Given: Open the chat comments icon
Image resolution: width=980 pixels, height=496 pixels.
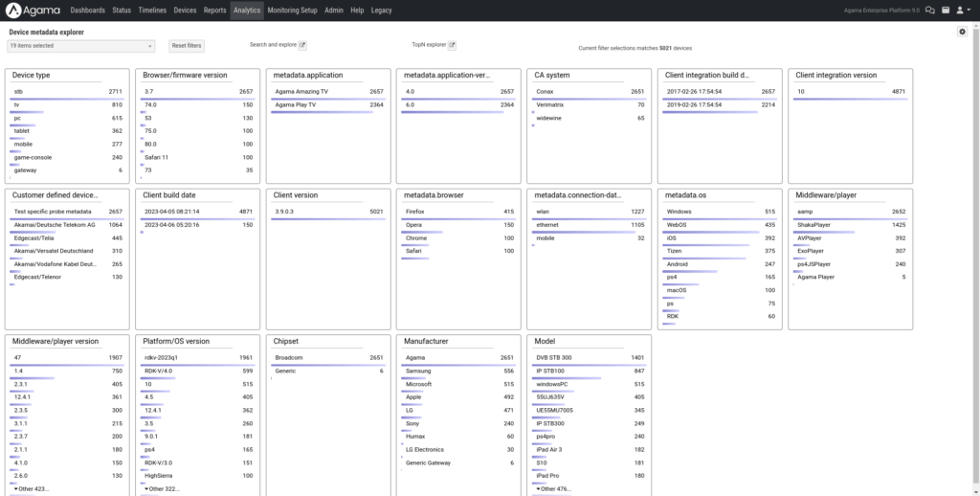Looking at the screenshot, I should point(929,10).
